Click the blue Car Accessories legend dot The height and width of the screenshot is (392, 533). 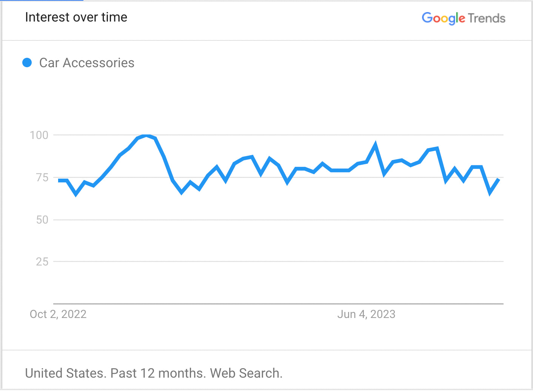(x=27, y=63)
